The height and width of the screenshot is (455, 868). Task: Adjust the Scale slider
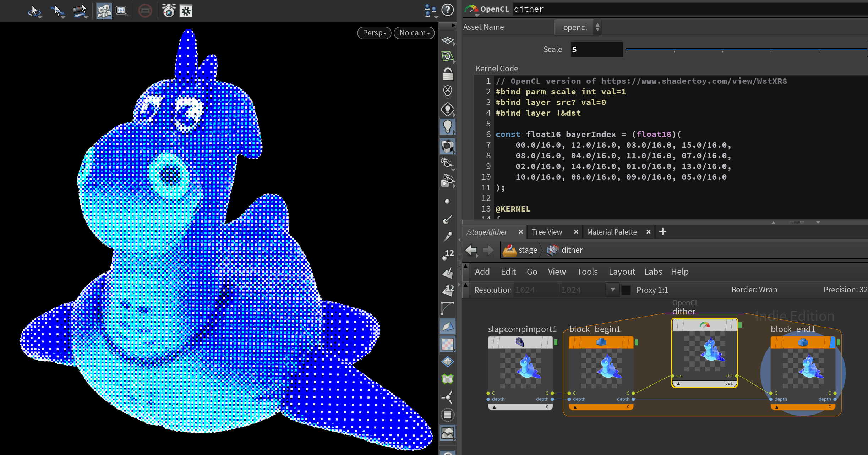[x=746, y=50]
